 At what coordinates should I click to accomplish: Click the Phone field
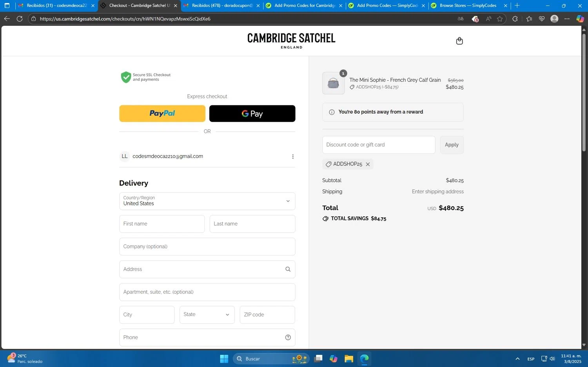(x=207, y=338)
